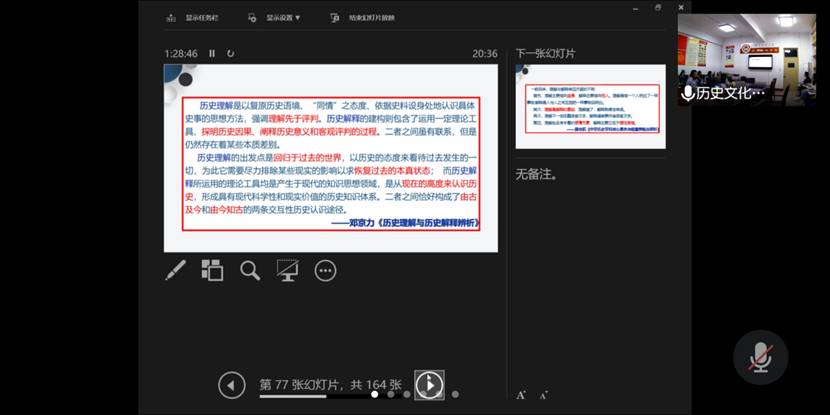Go to the previous slide
The height and width of the screenshot is (415, 830).
pyautogui.click(x=231, y=384)
